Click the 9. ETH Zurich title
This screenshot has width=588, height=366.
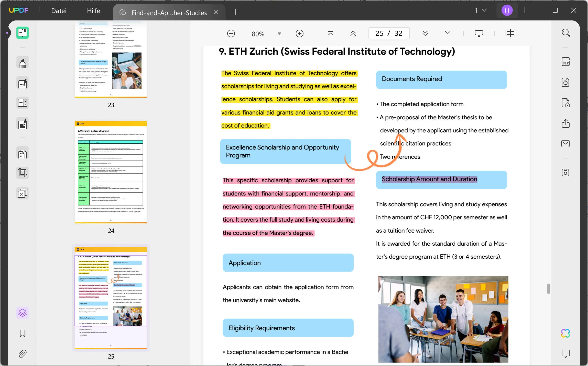[x=337, y=51]
